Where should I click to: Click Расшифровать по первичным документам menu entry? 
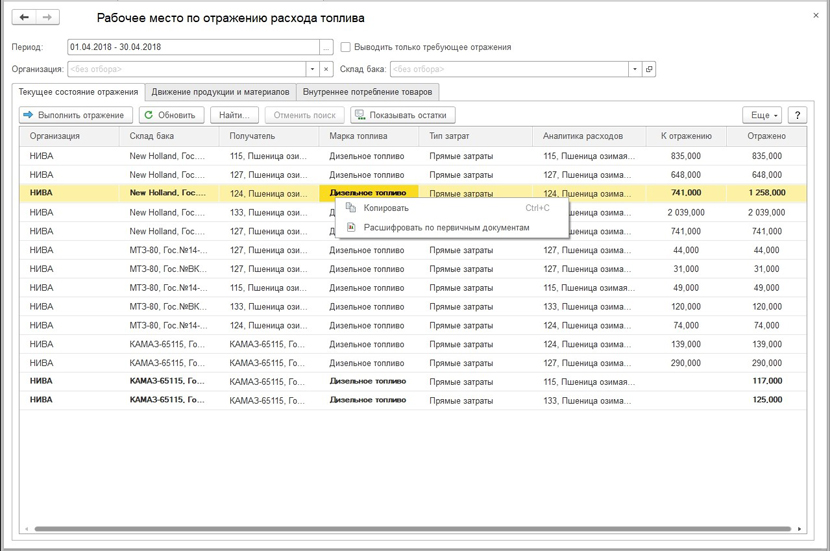(x=446, y=227)
